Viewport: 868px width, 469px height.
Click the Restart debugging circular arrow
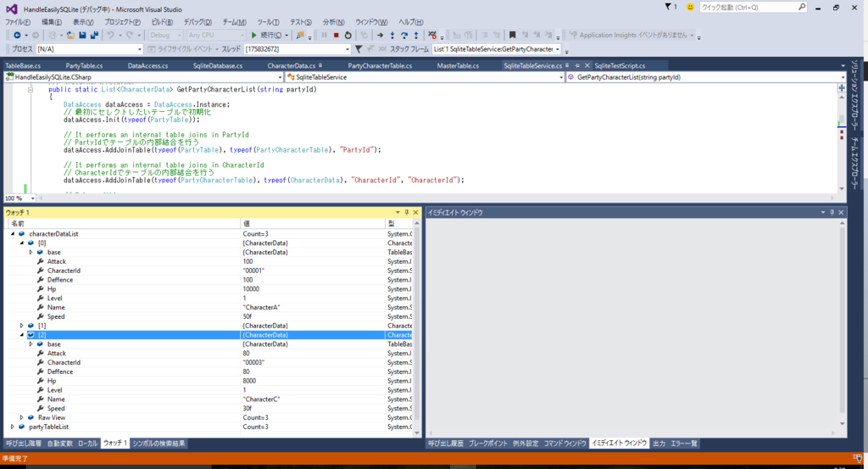[x=348, y=35]
